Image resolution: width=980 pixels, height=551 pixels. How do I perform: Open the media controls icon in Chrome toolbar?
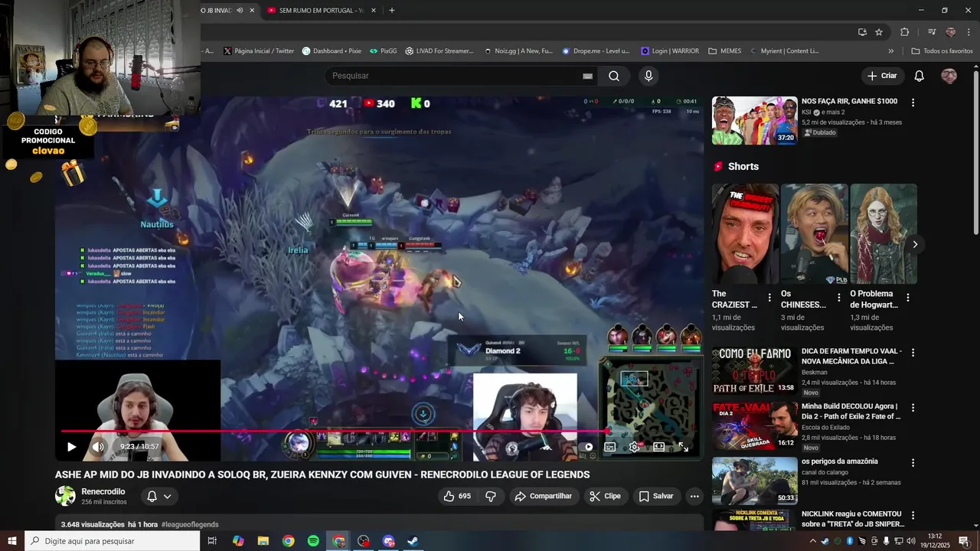[x=932, y=32]
